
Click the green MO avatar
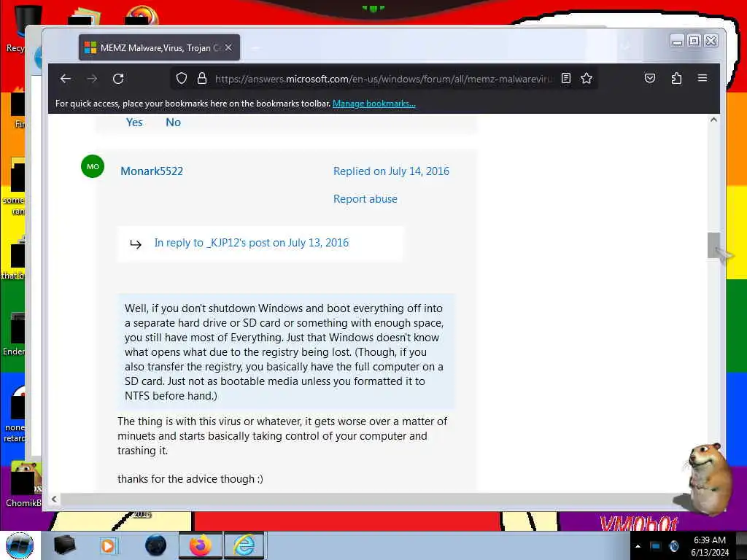(x=93, y=167)
